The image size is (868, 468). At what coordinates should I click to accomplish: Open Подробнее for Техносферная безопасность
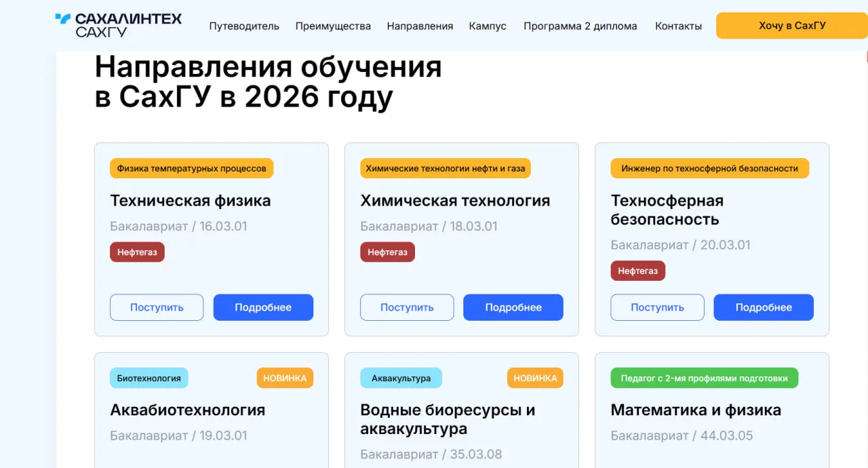764,307
